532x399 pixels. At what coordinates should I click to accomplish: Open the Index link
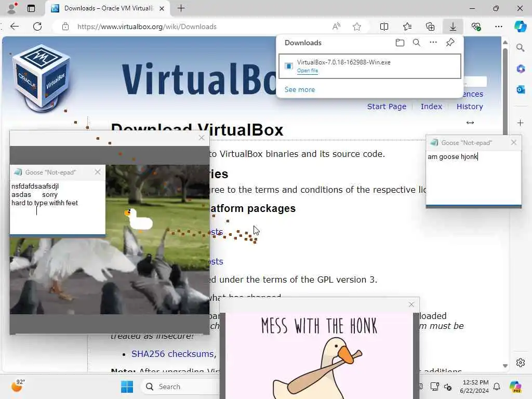coord(431,107)
